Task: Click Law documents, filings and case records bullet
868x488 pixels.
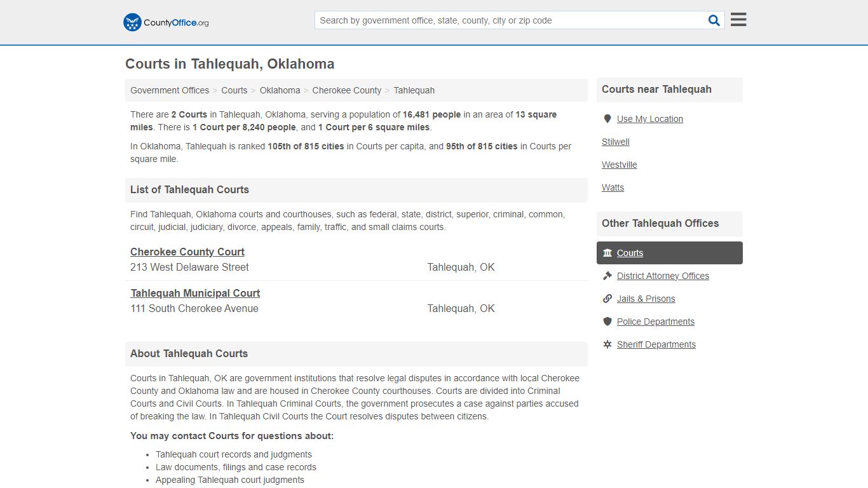Action: pyautogui.click(x=236, y=467)
